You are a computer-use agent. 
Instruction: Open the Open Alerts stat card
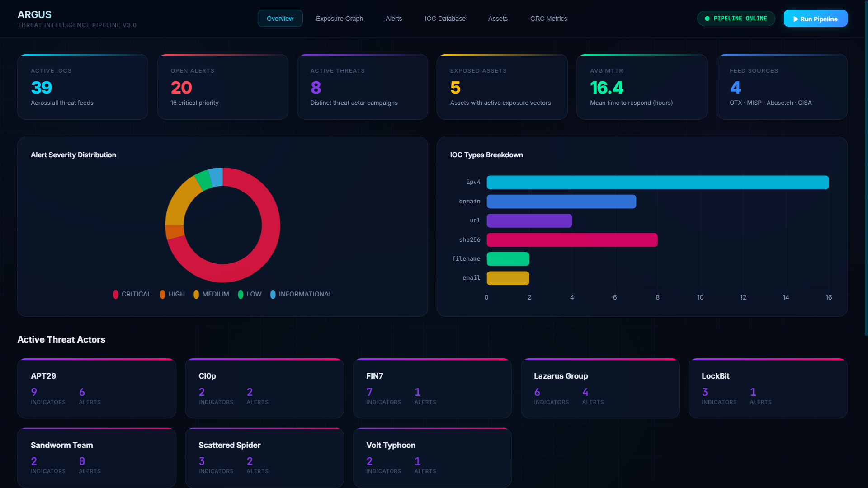click(x=222, y=87)
